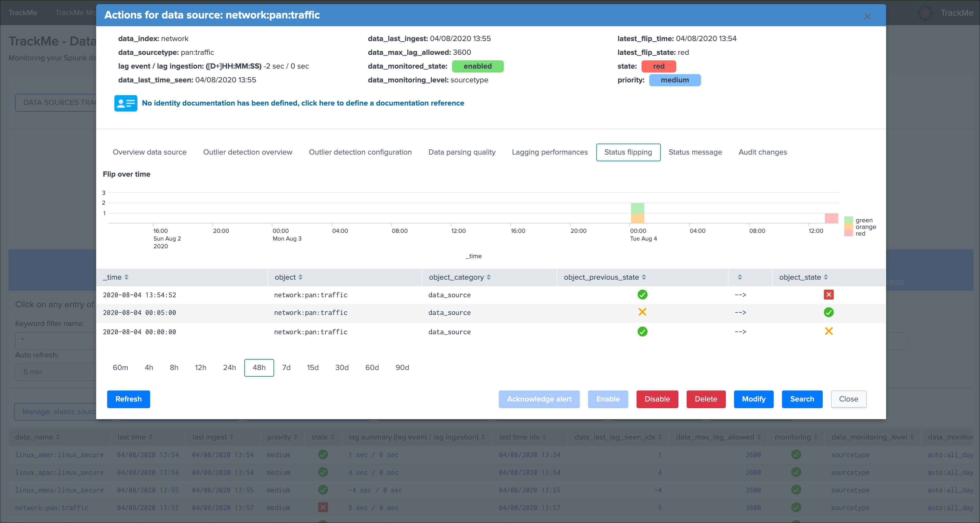Screen dimensions: 980x523
Task: Click the red bar near 12:00 Aug 4
Action: (x=831, y=218)
